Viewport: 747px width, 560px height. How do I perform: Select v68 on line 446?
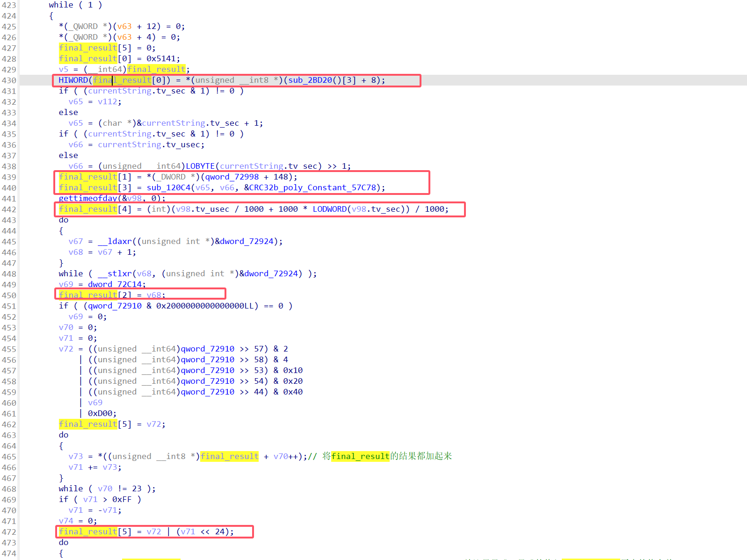click(x=76, y=252)
